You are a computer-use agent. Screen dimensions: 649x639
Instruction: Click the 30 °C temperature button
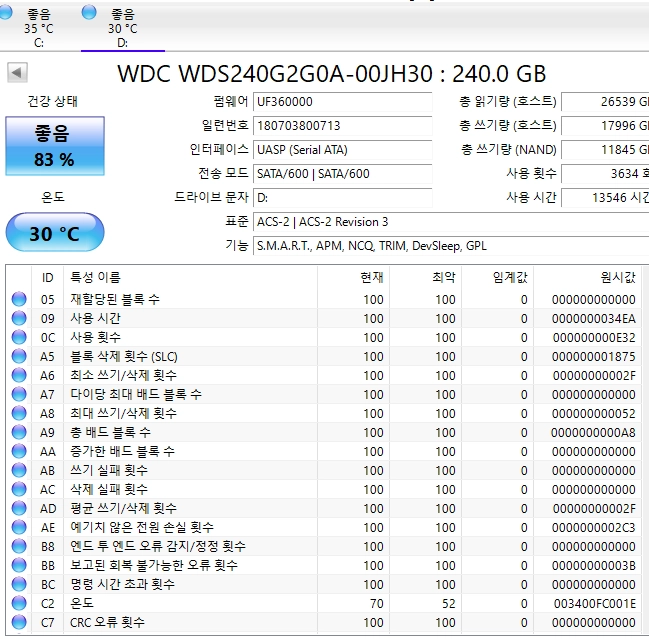click(x=55, y=232)
